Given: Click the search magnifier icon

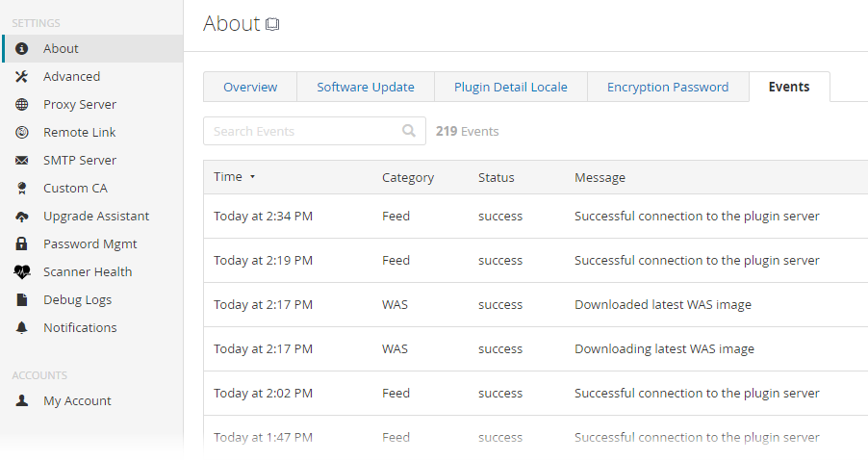Looking at the screenshot, I should pos(409,131).
